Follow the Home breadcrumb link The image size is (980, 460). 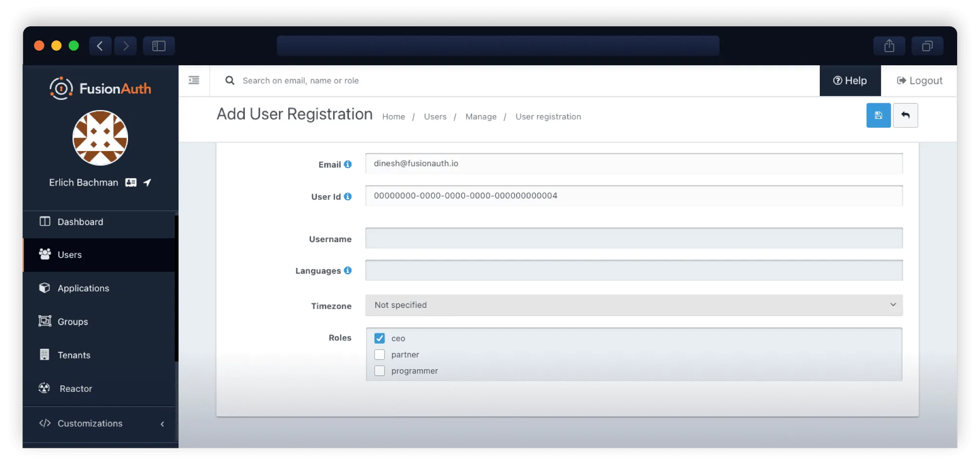point(393,116)
